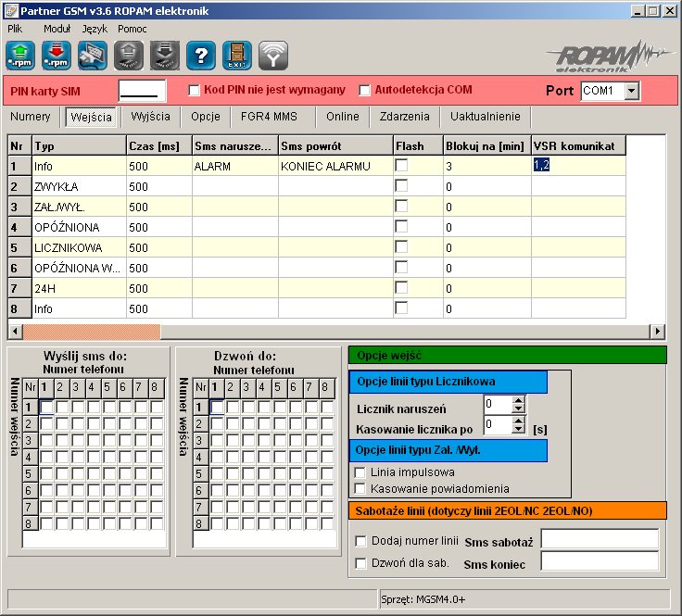Decrease Kasowanie licznika po value down arrow
Viewport: 682px width, 616px height.
coord(518,429)
